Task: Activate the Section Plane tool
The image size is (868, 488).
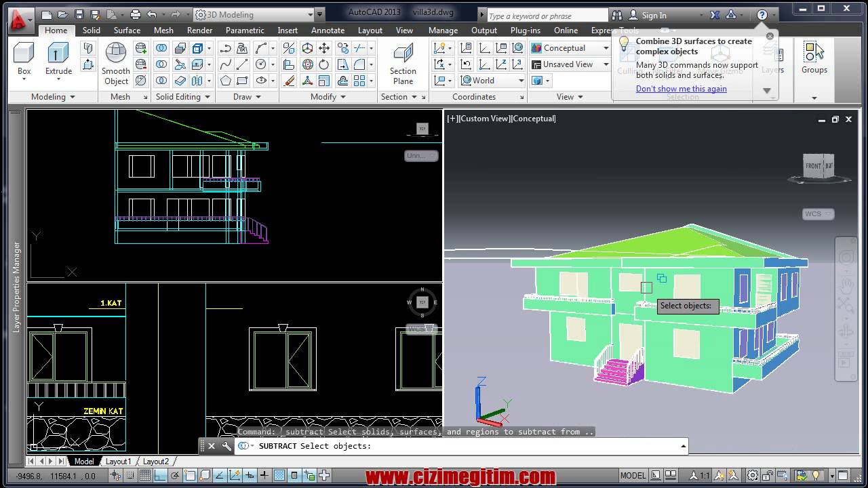Action: coord(403,64)
